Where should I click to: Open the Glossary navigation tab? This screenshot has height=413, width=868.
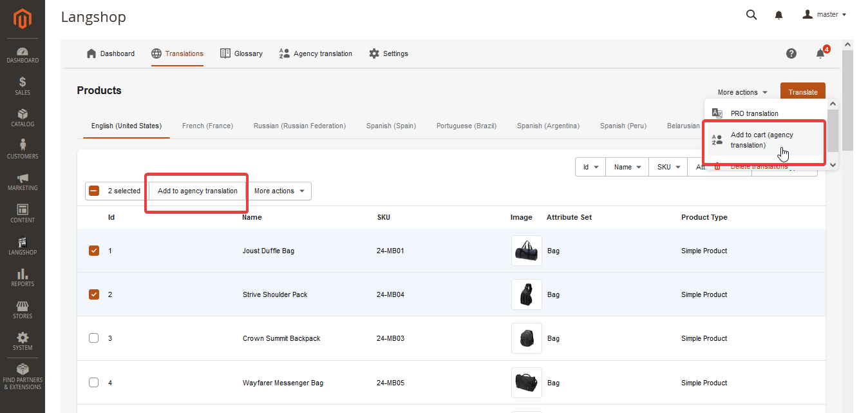click(x=241, y=53)
